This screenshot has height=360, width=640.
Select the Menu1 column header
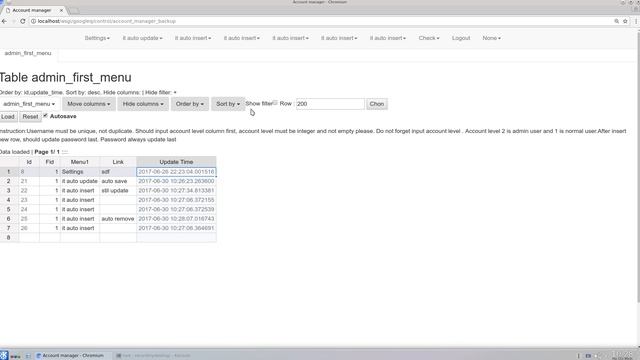click(80, 162)
